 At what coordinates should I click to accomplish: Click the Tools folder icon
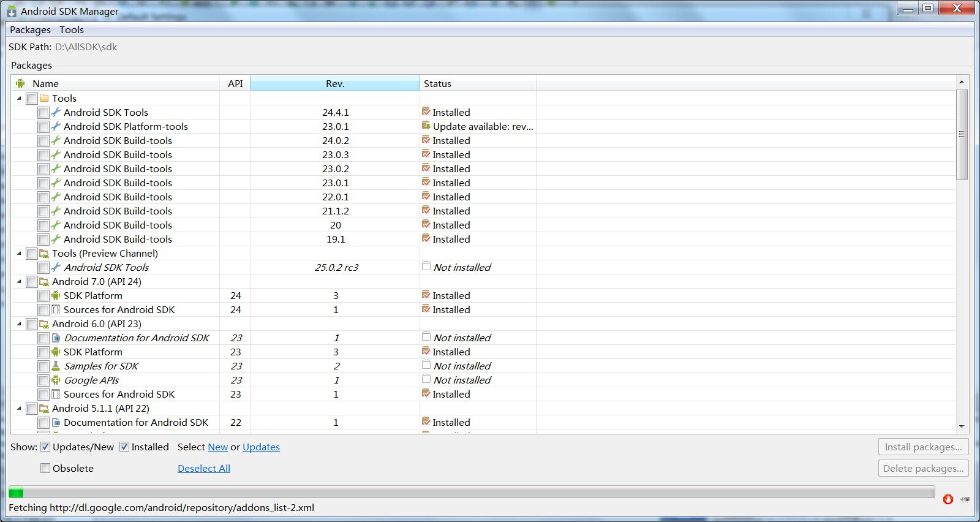point(44,98)
